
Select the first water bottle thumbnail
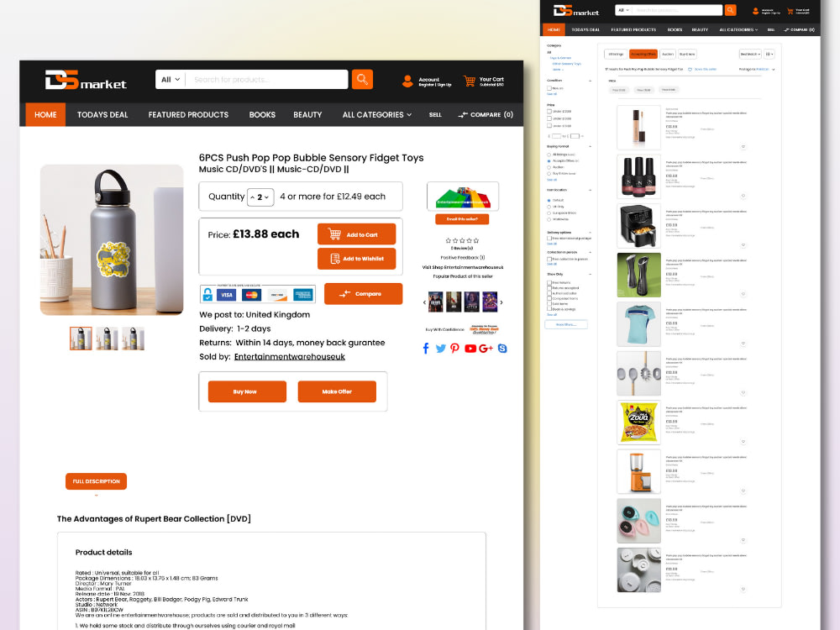pyautogui.click(x=81, y=339)
